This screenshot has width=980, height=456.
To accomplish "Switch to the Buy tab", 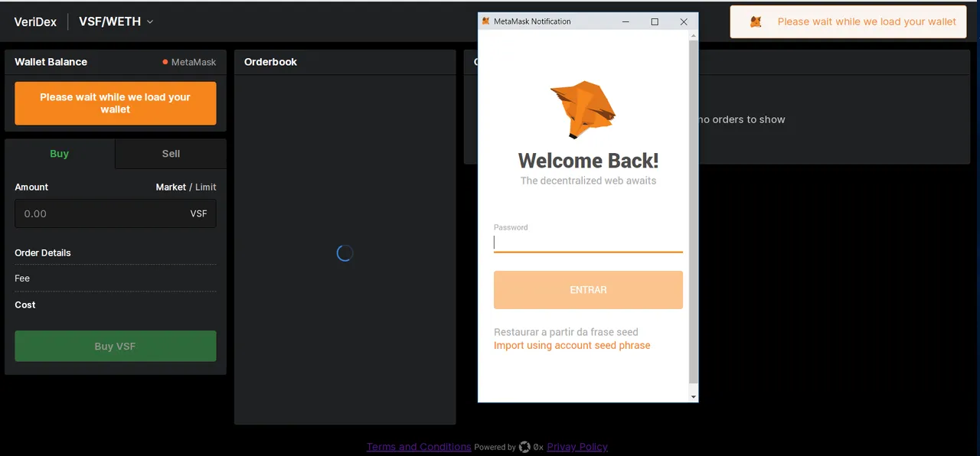I will tap(60, 154).
